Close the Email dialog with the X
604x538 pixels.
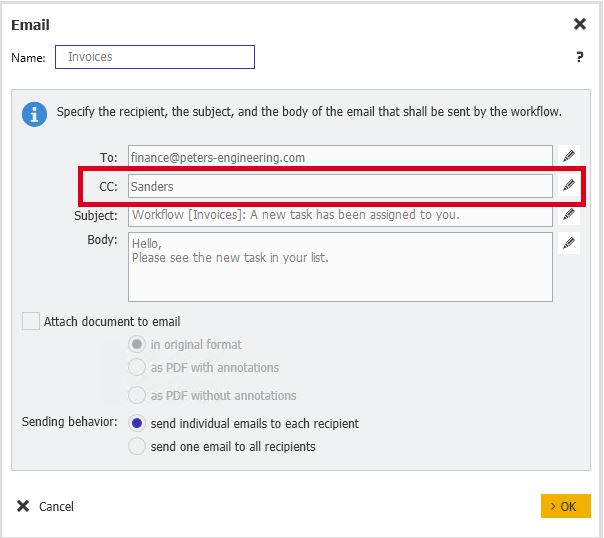click(579, 24)
